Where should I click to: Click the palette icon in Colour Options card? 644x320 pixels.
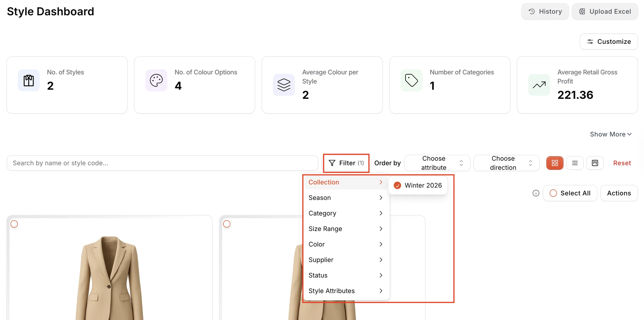pyautogui.click(x=156, y=80)
